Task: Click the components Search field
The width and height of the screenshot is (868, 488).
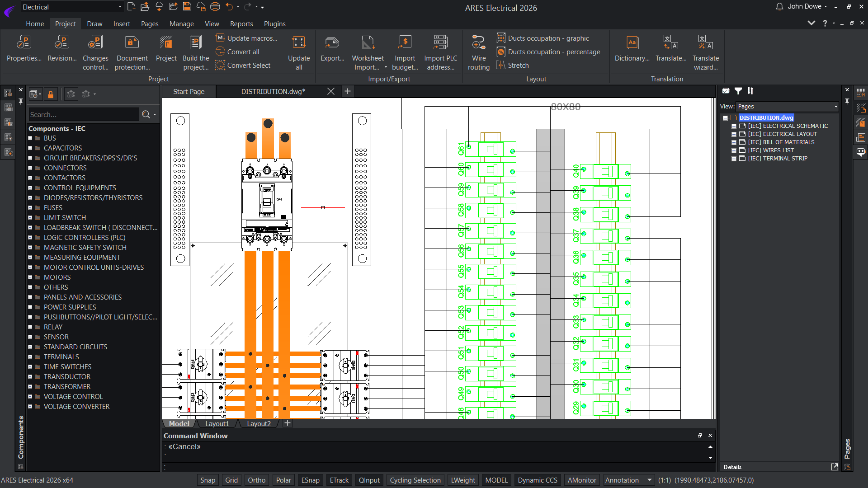Action: coord(84,114)
